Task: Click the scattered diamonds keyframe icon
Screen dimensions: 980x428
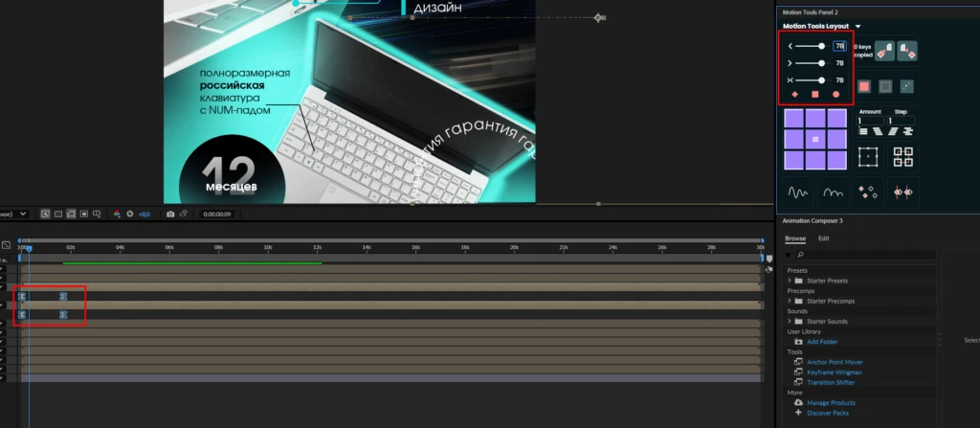Action: tap(868, 192)
